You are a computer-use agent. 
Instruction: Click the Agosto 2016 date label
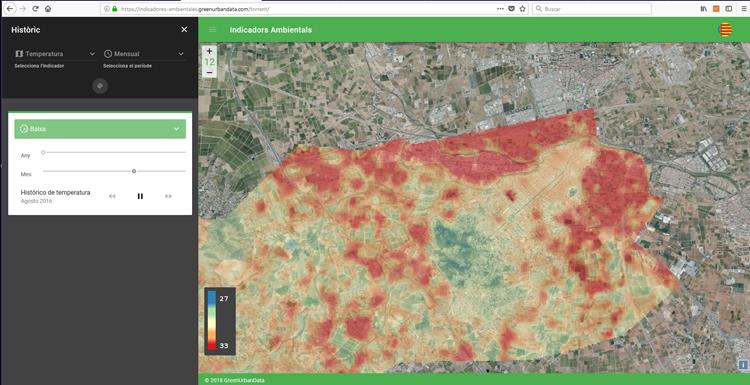pyautogui.click(x=36, y=201)
